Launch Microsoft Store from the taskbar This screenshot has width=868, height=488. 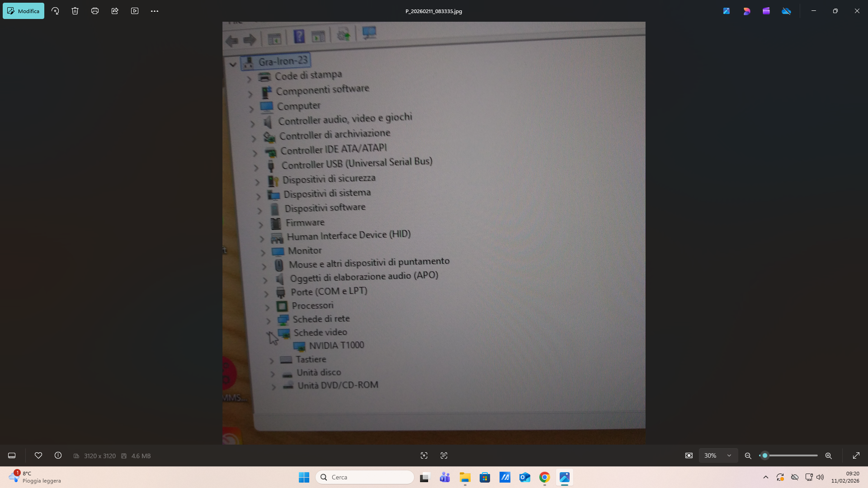(x=485, y=477)
